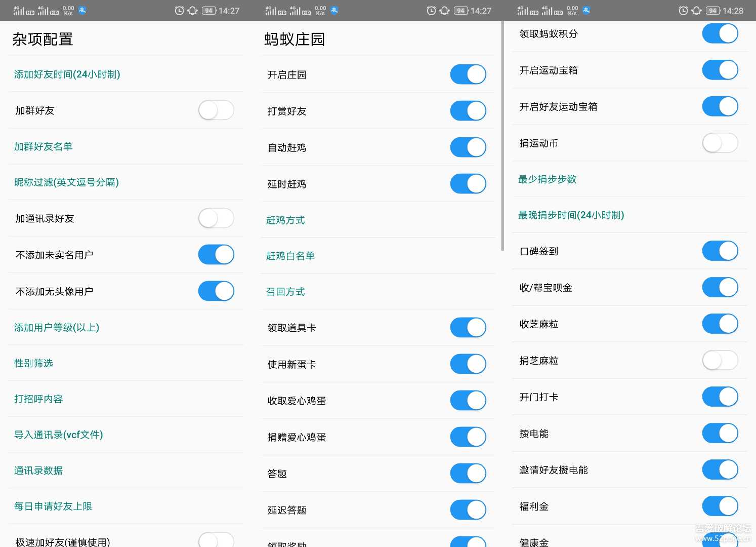Open 最少捐步步数 setting
This screenshot has width=756, height=547.
547,179
